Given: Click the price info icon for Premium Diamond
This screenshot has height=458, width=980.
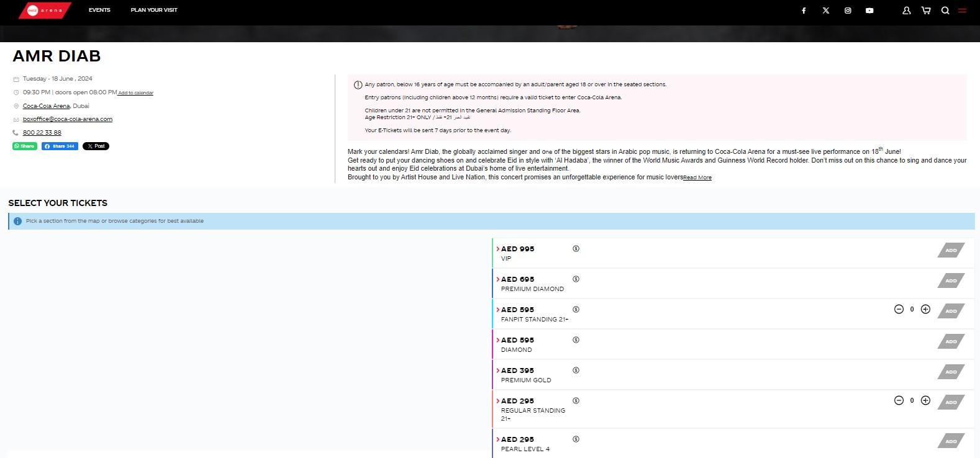Looking at the screenshot, I should (576, 279).
